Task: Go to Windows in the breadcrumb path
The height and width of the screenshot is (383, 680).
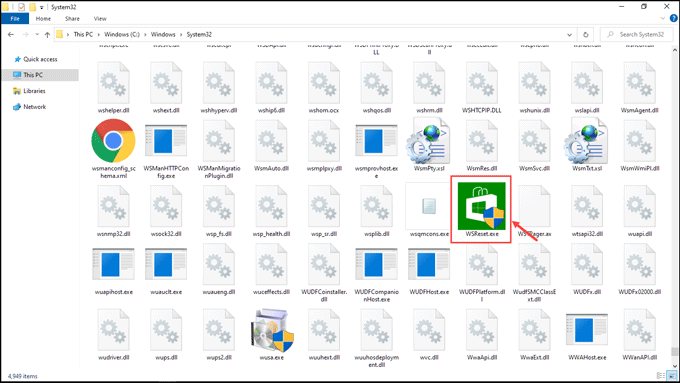Action: [x=163, y=34]
